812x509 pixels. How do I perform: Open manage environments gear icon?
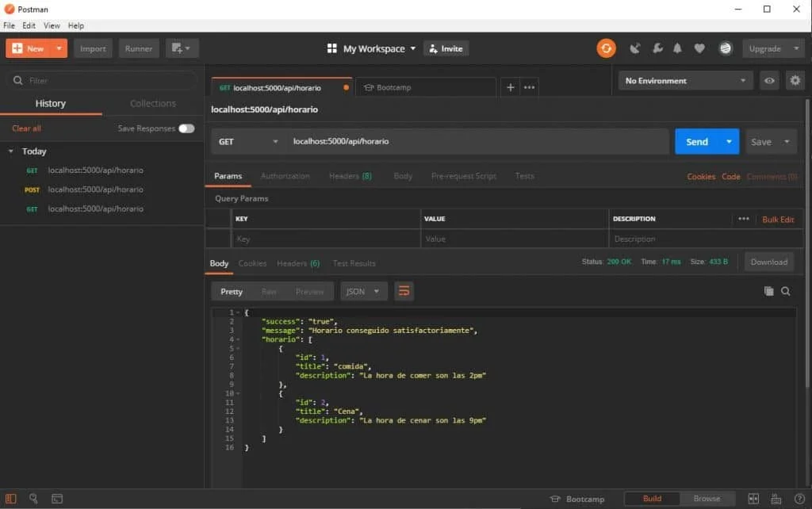tap(795, 81)
